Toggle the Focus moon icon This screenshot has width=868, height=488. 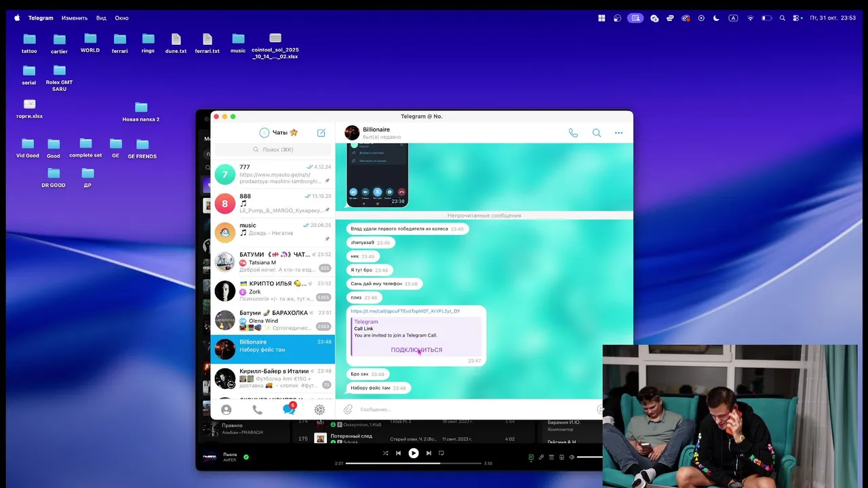(x=716, y=18)
